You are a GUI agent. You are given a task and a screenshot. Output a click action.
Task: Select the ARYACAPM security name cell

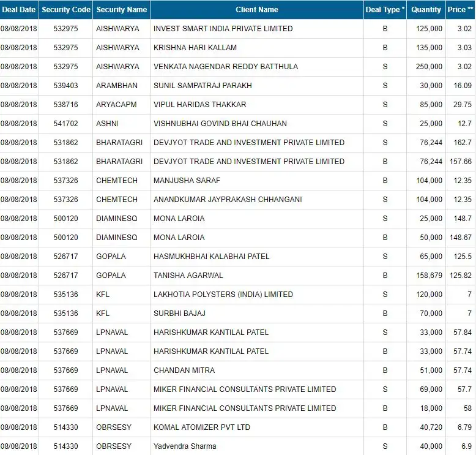(121, 105)
